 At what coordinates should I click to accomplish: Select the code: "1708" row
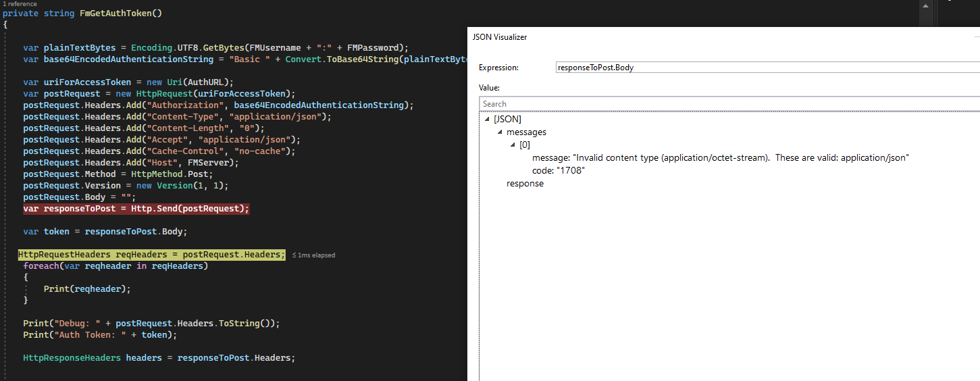[x=558, y=170]
